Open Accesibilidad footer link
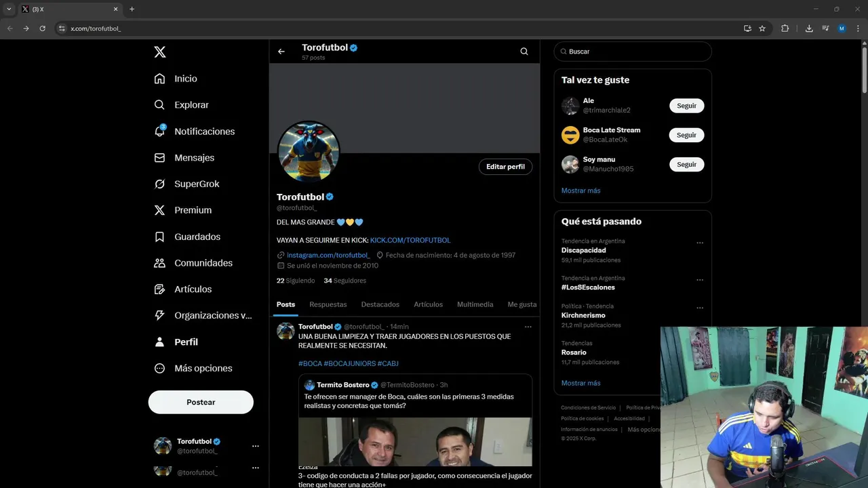Image resolution: width=868 pixels, height=488 pixels. click(x=629, y=418)
